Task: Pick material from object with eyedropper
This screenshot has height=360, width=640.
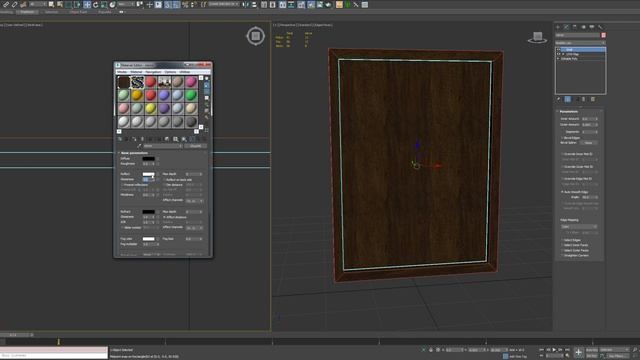Action: pos(139,146)
